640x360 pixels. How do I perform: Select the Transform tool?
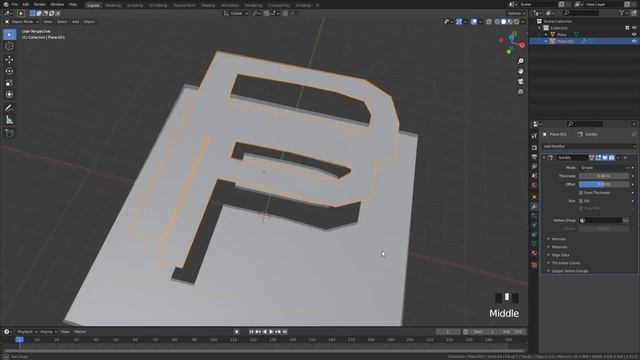coord(9,94)
